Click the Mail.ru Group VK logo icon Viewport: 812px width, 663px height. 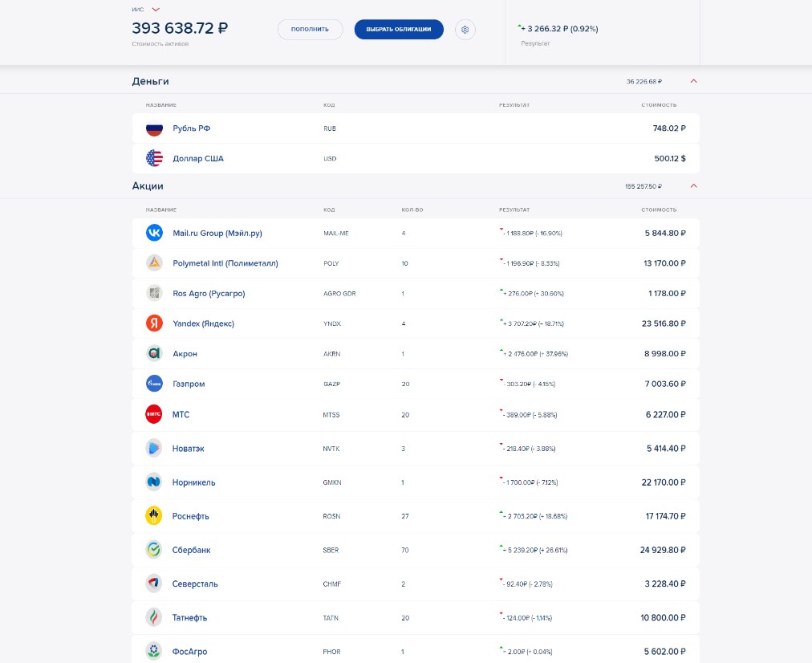click(x=154, y=233)
